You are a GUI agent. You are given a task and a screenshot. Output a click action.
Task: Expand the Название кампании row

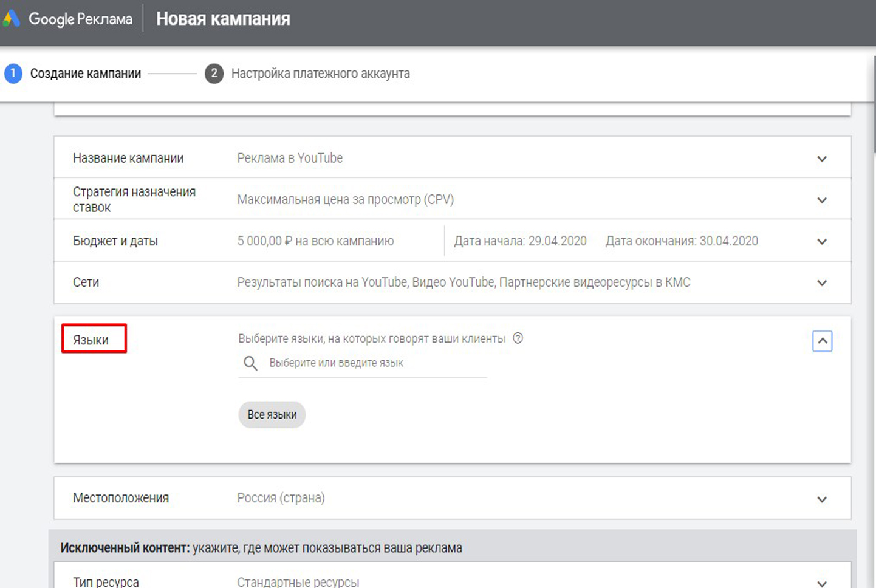pos(822,159)
